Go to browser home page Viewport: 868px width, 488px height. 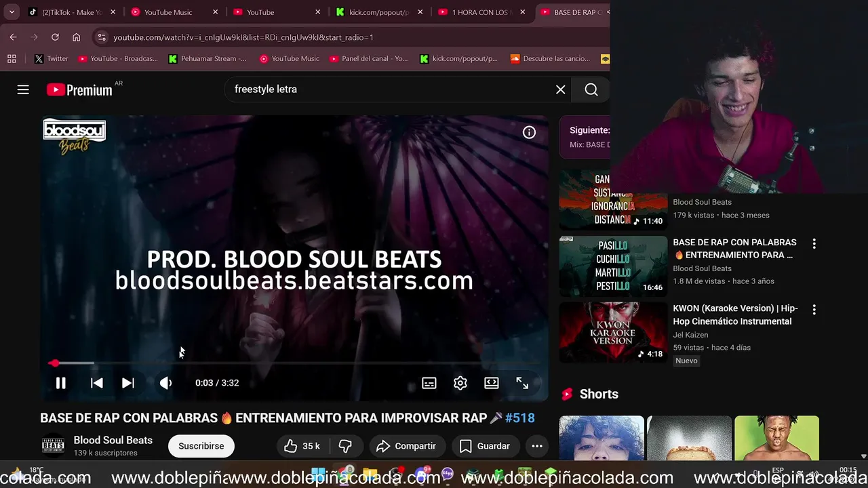click(x=76, y=37)
